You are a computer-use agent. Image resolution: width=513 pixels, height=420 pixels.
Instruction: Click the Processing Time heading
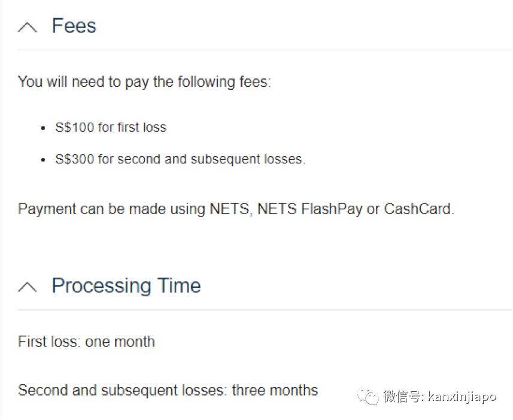126,285
